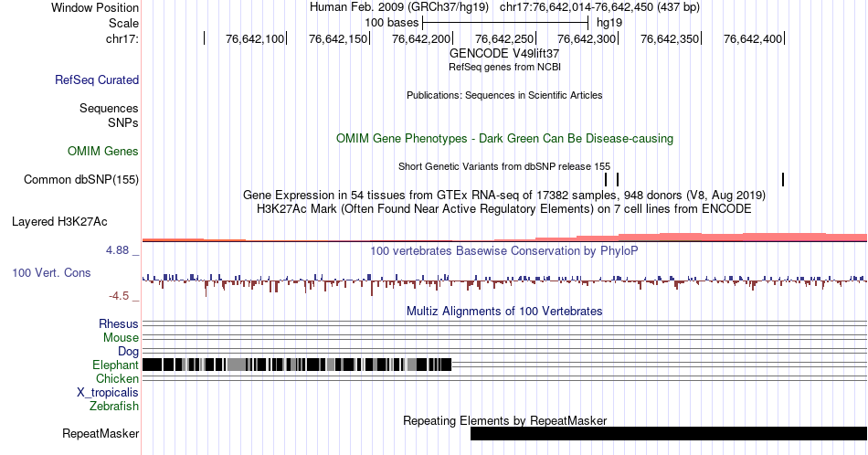Click the Window Position label
Viewport: 868px width, 455px height.
click(95, 7)
